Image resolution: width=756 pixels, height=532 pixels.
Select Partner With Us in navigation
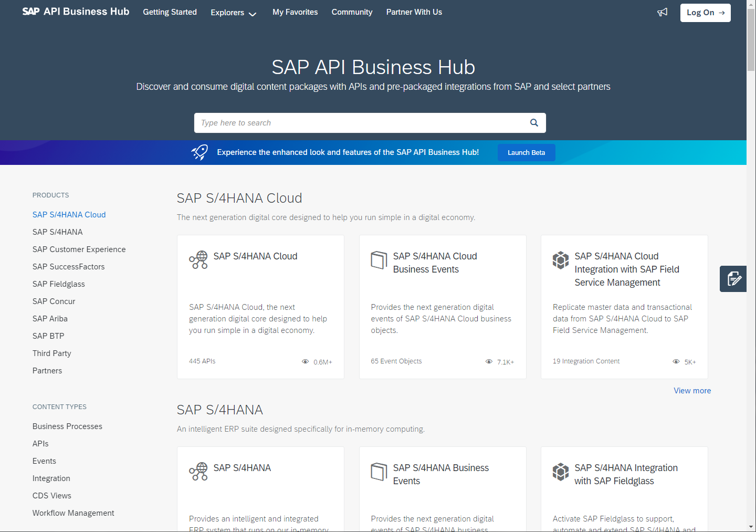pyautogui.click(x=414, y=12)
